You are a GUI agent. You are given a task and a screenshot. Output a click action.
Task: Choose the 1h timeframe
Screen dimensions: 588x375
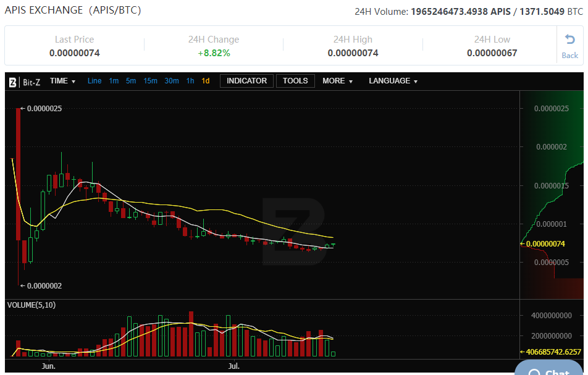[190, 81]
